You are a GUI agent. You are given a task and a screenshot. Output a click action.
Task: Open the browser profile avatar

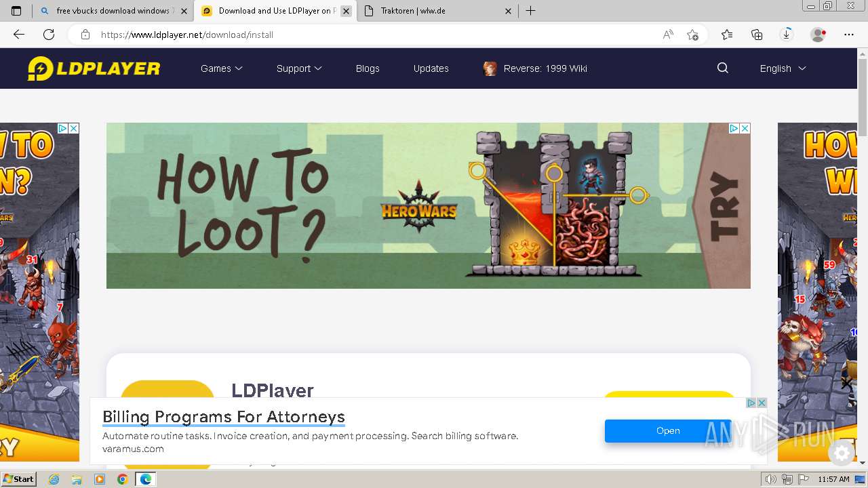(818, 35)
